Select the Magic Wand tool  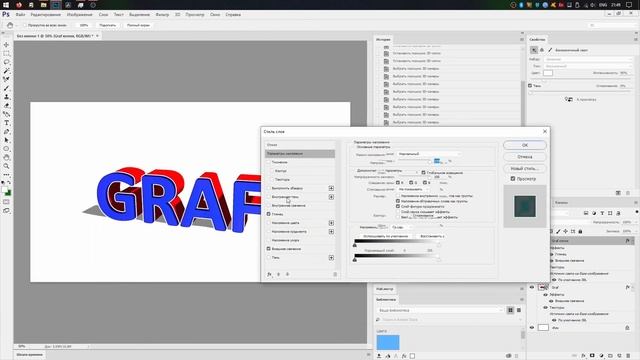coord(7,71)
